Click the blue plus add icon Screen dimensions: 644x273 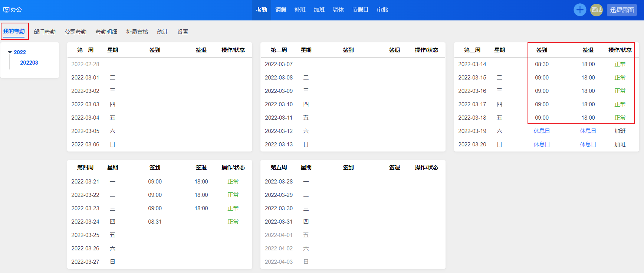click(579, 10)
